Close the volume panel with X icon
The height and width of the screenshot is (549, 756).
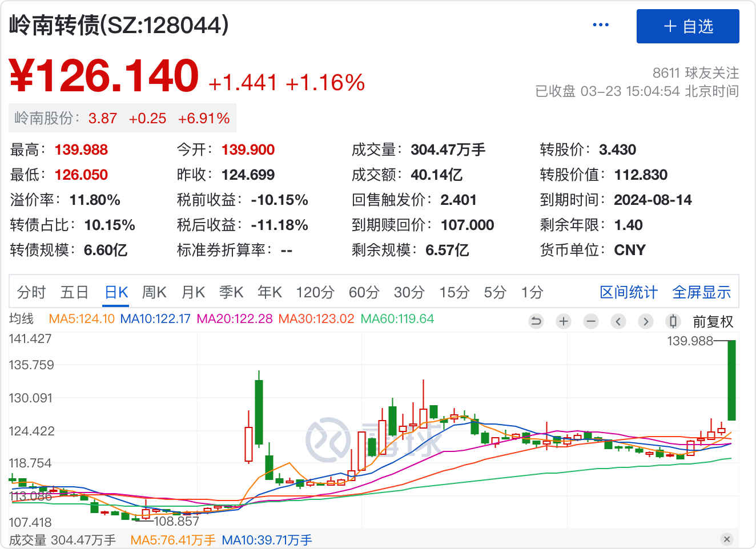726,539
